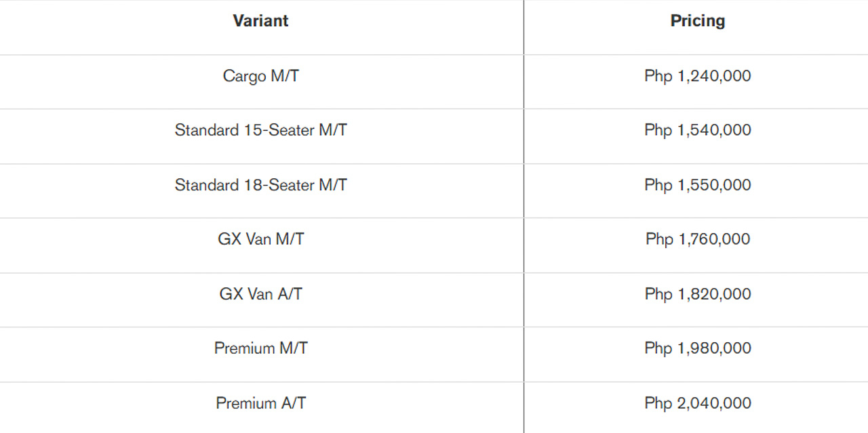The width and height of the screenshot is (868, 433).
Task: Click the Php 1,550,000 price
Action: click(697, 185)
